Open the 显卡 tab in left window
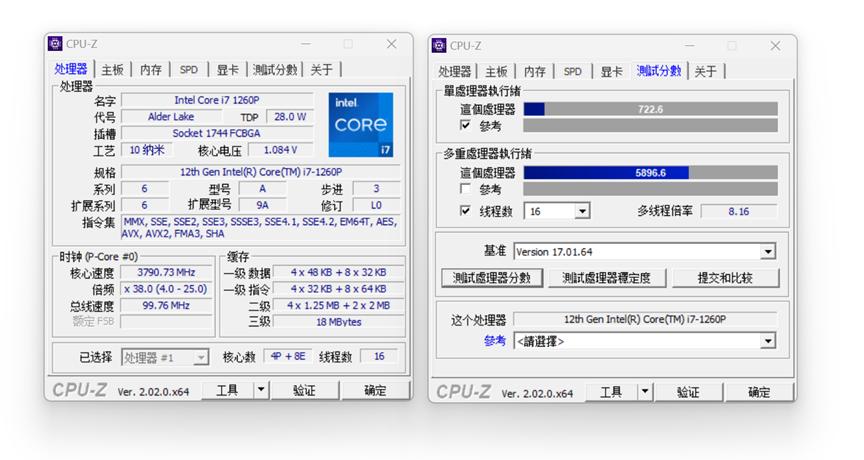The height and width of the screenshot is (460, 864). pos(227,69)
